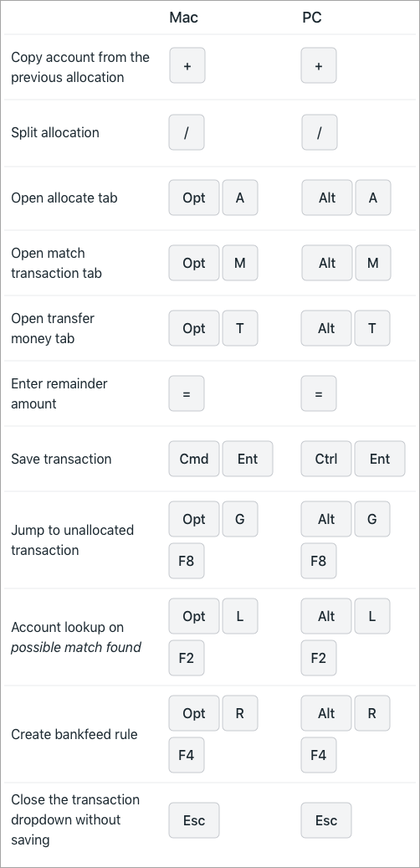Click the 'Create bankfeed rule' label
The height and width of the screenshot is (868, 420).
click(x=74, y=735)
